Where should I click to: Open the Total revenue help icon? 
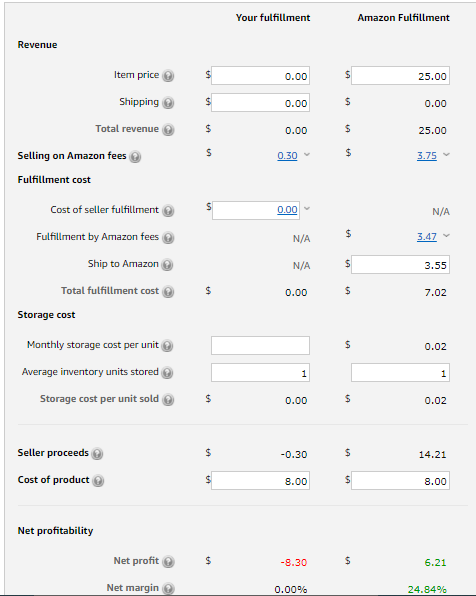168,130
